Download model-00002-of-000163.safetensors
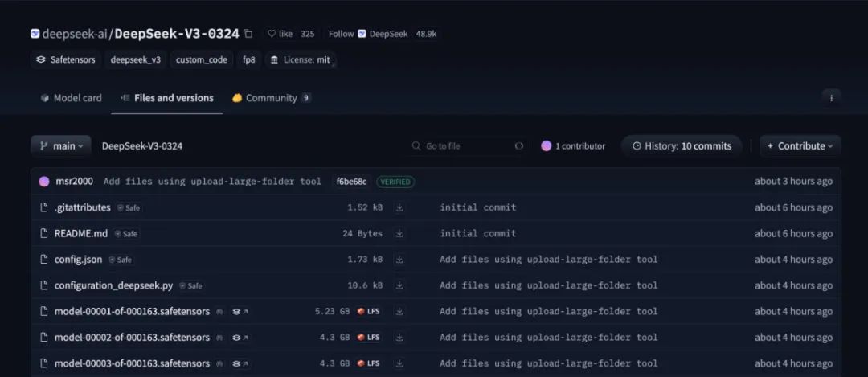This screenshot has width=868, height=377. 399,338
